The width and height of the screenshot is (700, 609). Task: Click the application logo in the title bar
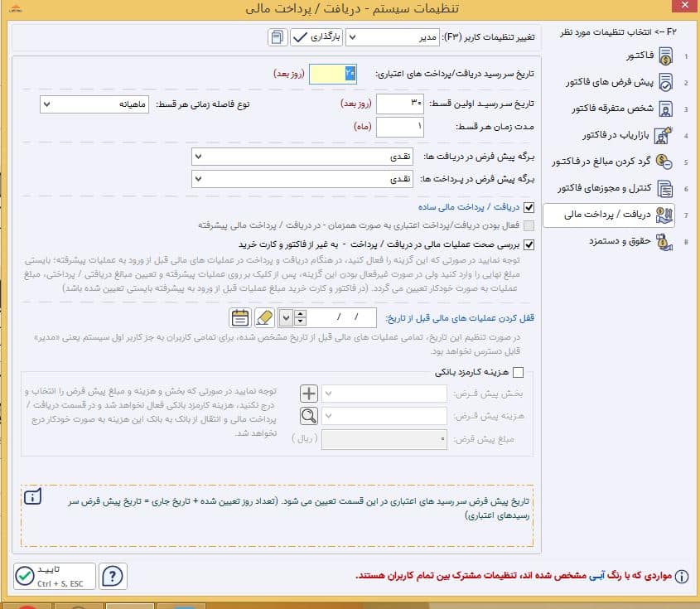click(x=15, y=8)
